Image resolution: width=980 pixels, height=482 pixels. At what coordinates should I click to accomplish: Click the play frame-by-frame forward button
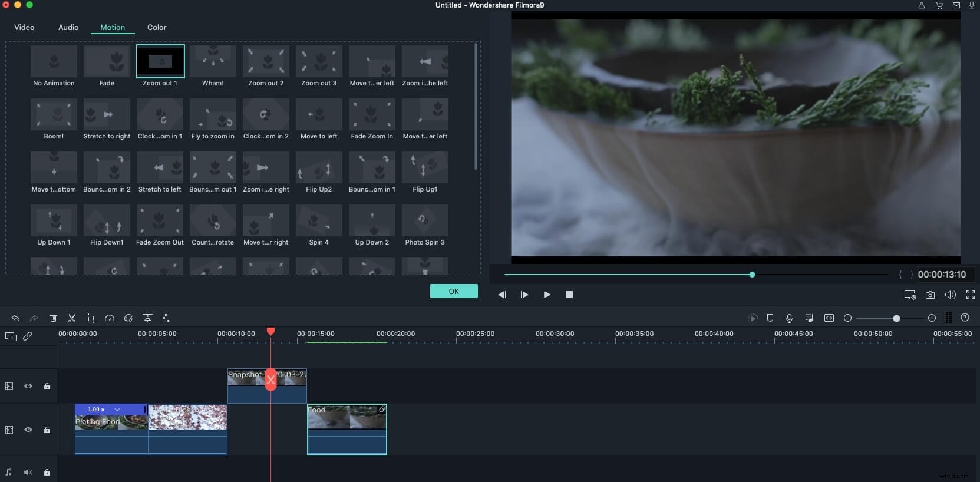click(524, 295)
